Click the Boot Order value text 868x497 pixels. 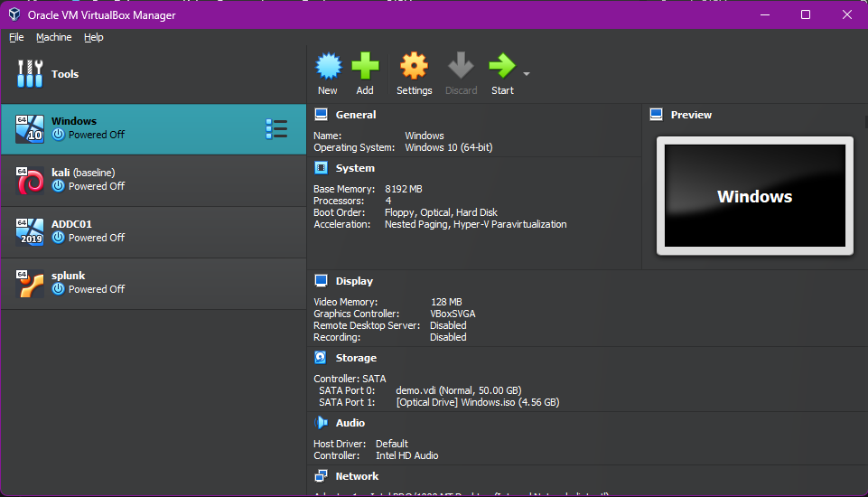441,212
